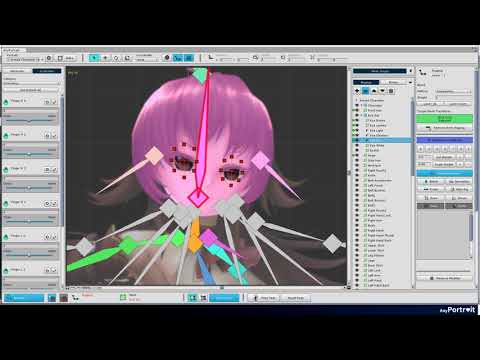Viewport: 480px width, 360px height.
Task: Click the arrow beside Mesh Groups header
Action: click(410, 71)
